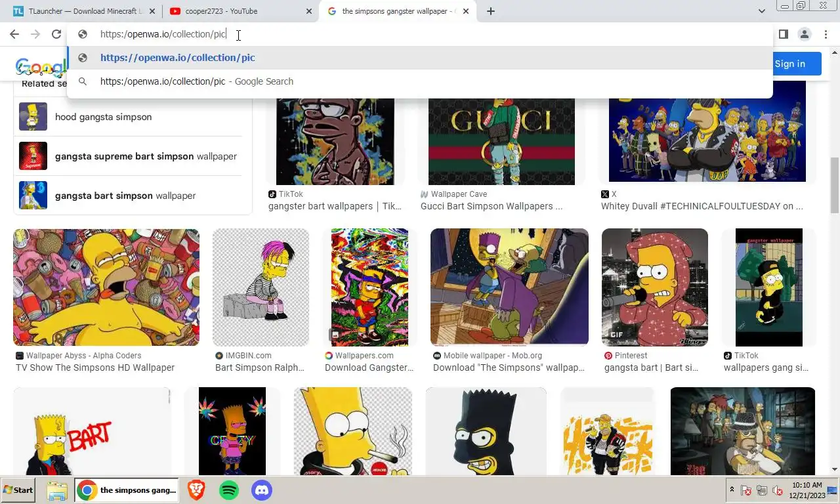Click the gangster bart wallpapers TikTok title
The image size is (840, 504).
tap(335, 206)
